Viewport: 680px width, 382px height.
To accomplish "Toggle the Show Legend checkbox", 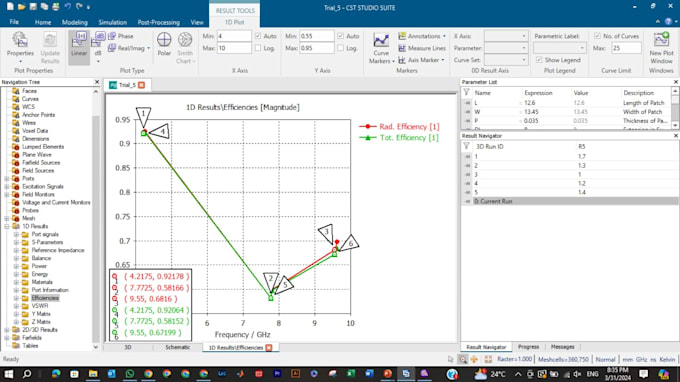I will point(539,60).
